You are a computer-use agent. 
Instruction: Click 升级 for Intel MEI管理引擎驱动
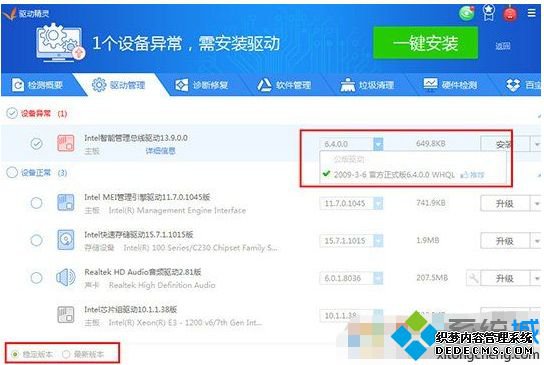505,204
